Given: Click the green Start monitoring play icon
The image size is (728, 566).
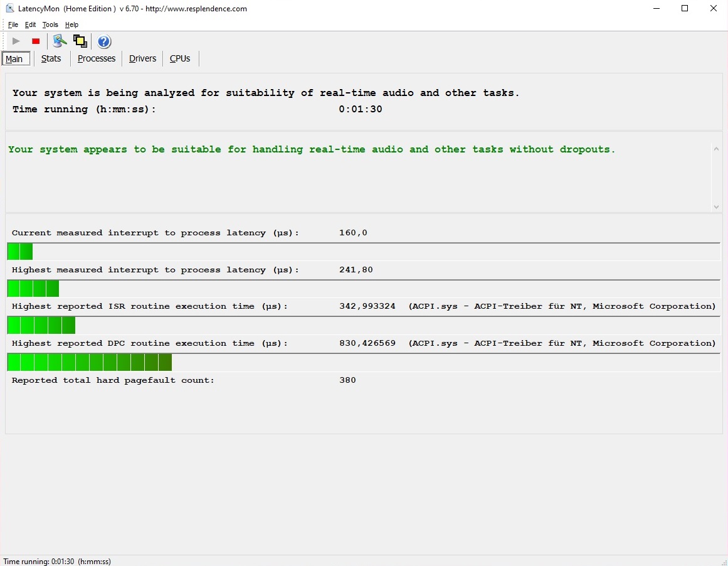Looking at the screenshot, I should 16,41.
